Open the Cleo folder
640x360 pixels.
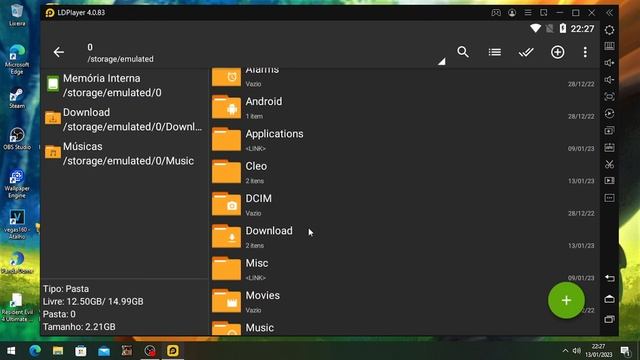click(x=404, y=172)
